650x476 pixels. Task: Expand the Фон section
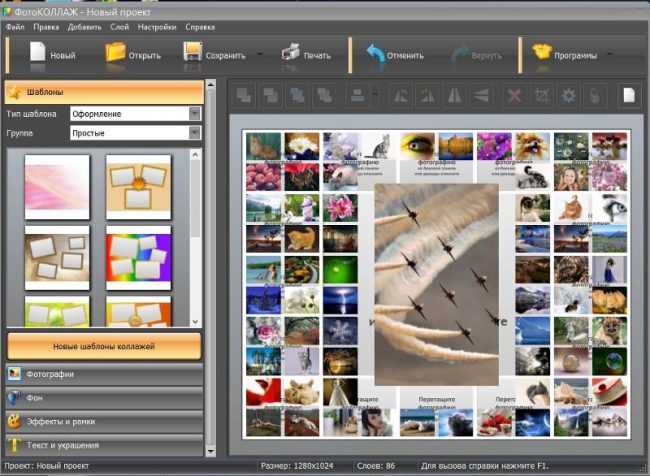coord(104,398)
